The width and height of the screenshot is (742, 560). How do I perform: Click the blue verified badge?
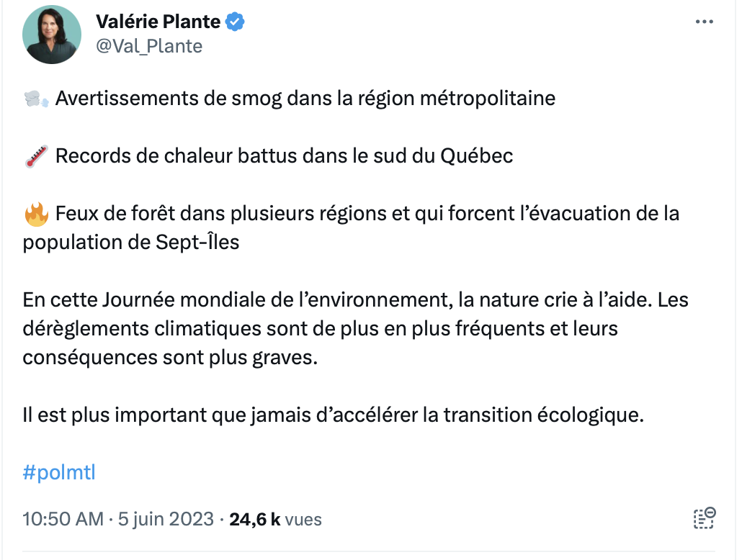tap(235, 22)
